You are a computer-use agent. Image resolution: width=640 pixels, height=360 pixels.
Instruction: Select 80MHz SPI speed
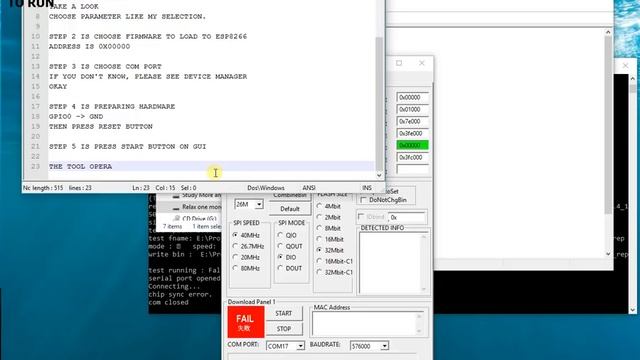click(247, 268)
